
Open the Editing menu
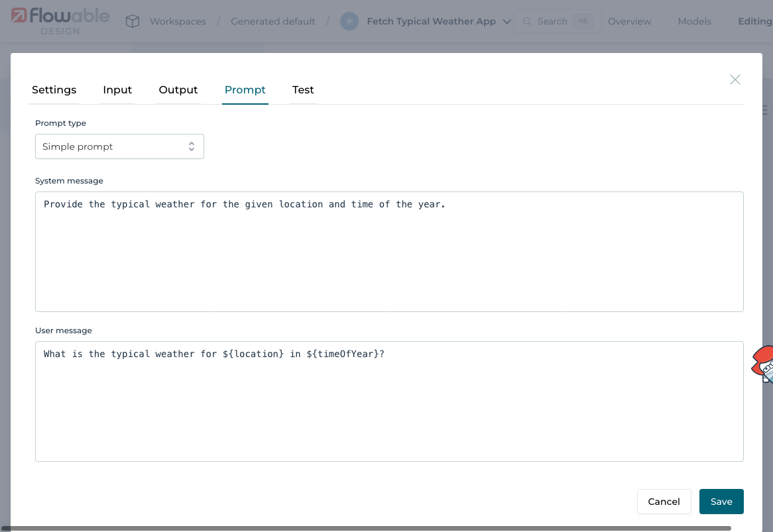coord(754,21)
